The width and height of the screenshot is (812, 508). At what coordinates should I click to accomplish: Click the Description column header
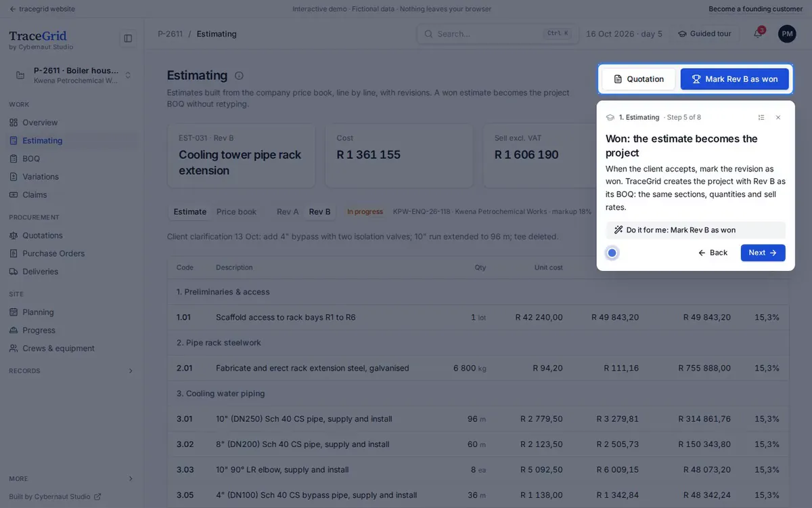coord(234,268)
